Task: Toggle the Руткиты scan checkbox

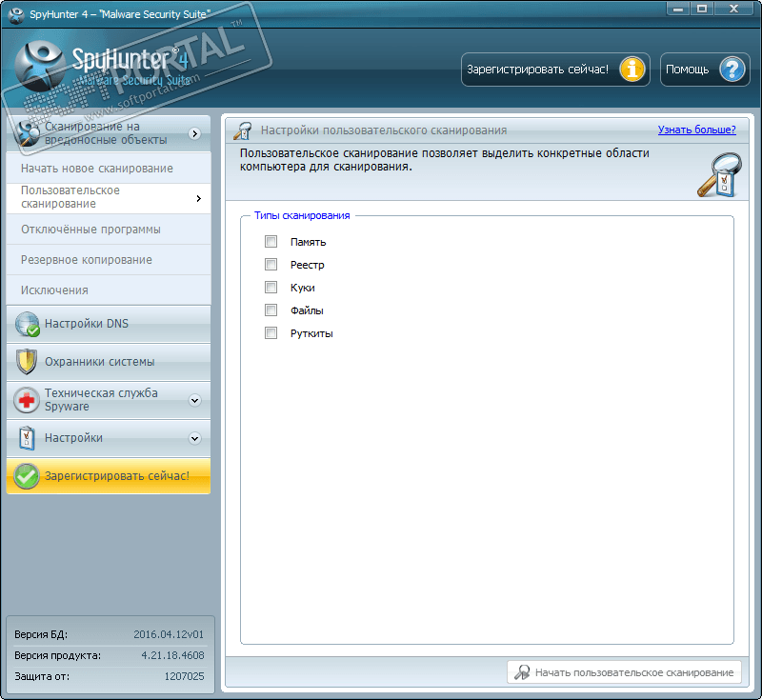Action: pyautogui.click(x=271, y=332)
